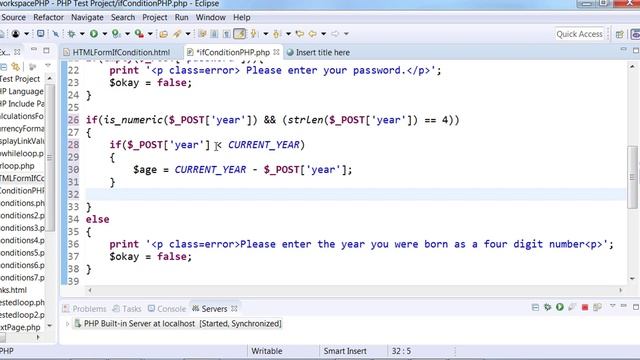Viewport: 640px width, 360px height.
Task: Click the green Run button in toolbar
Action: (x=94, y=34)
